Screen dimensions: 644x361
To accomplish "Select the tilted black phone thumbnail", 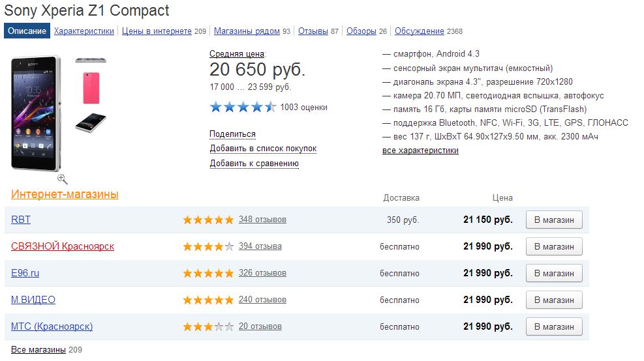I will (90, 123).
